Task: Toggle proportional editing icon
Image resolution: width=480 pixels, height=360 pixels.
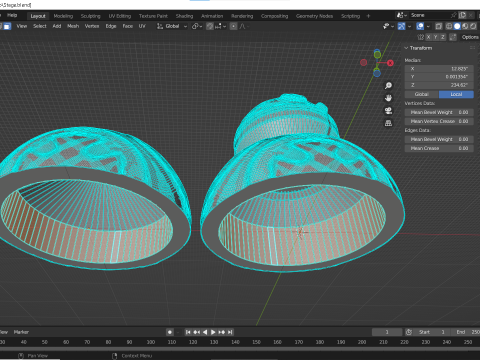Action: coord(234,26)
